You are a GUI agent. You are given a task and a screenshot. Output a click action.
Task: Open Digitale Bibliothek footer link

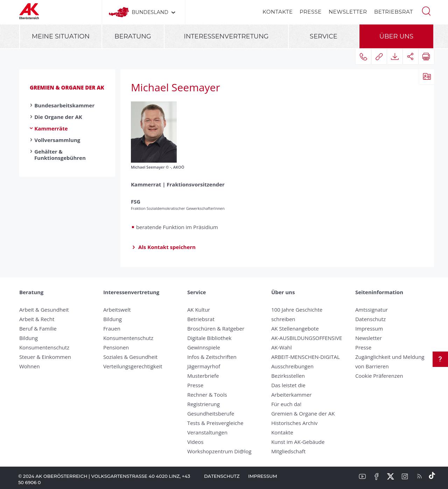point(209,338)
